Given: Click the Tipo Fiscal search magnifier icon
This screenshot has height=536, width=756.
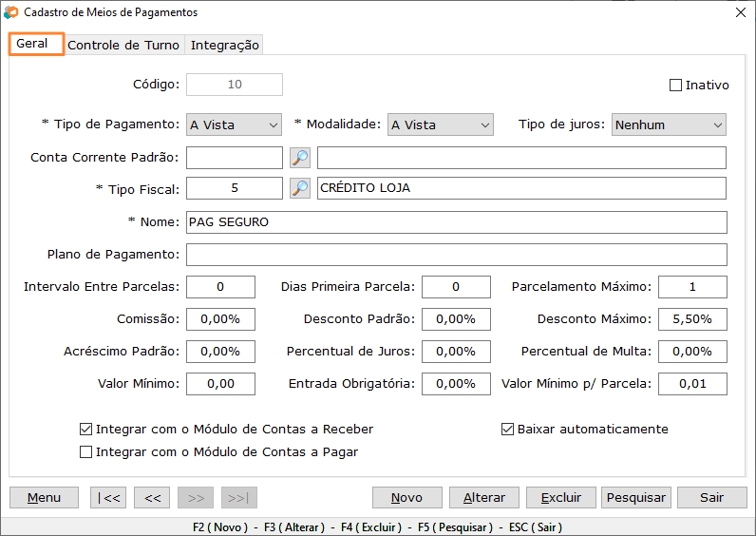Looking at the screenshot, I should (x=300, y=188).
